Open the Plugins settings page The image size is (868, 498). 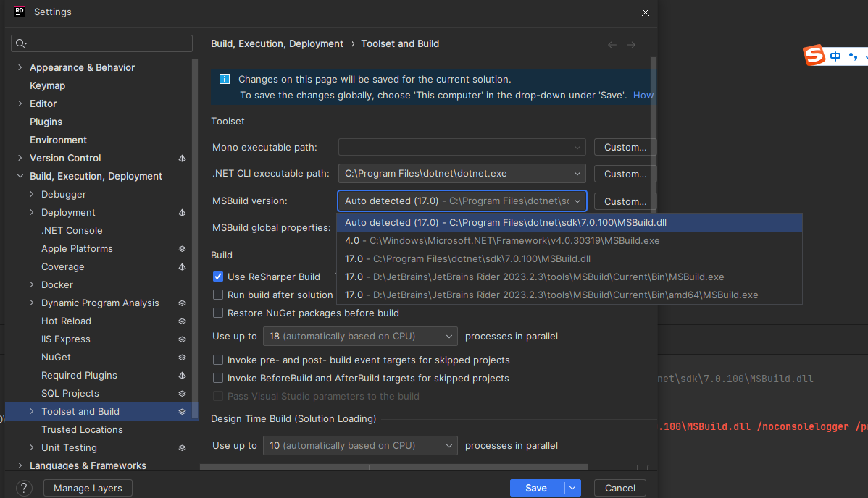tap(46, 122)
